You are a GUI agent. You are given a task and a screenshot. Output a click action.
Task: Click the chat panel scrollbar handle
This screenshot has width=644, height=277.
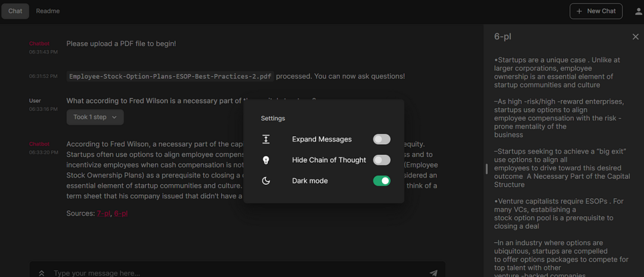coord(487,169)
